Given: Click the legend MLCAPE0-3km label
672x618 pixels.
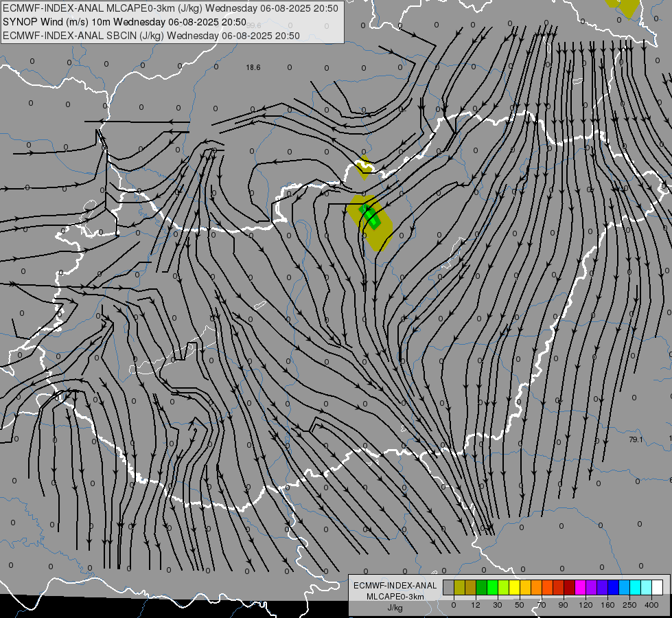Looking at the screenshot, I should [395, 597].
